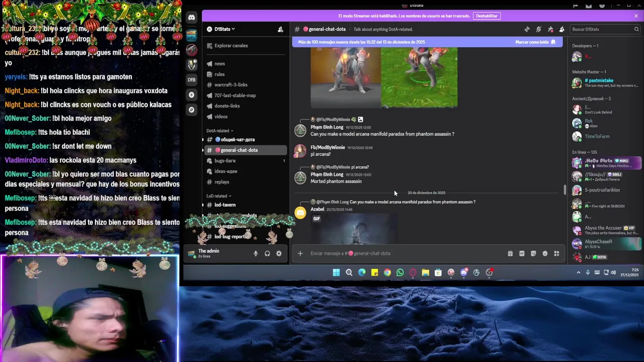The image size is (644, 362).
Task: Collapse the DotA related category
Action: tap(220, 131)
